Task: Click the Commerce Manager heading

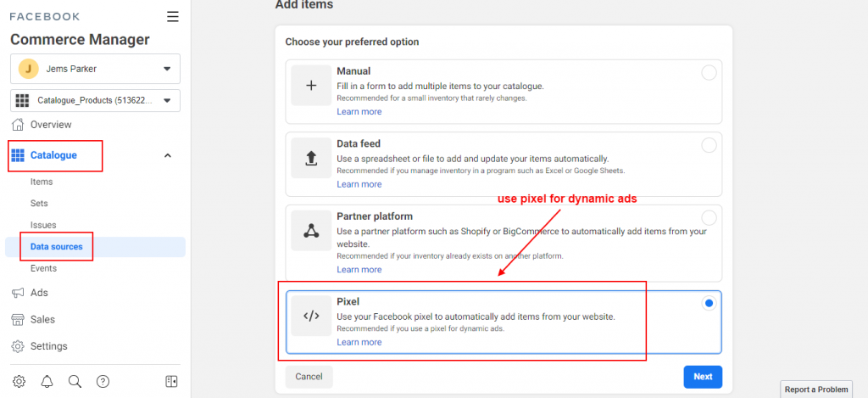Action: (80, 39)
